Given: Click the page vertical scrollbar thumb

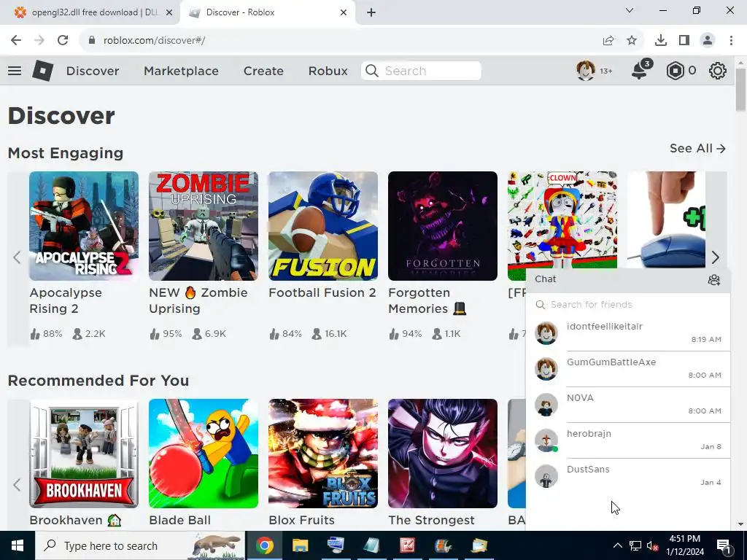Looking at the screenshot, I should 740,90.
